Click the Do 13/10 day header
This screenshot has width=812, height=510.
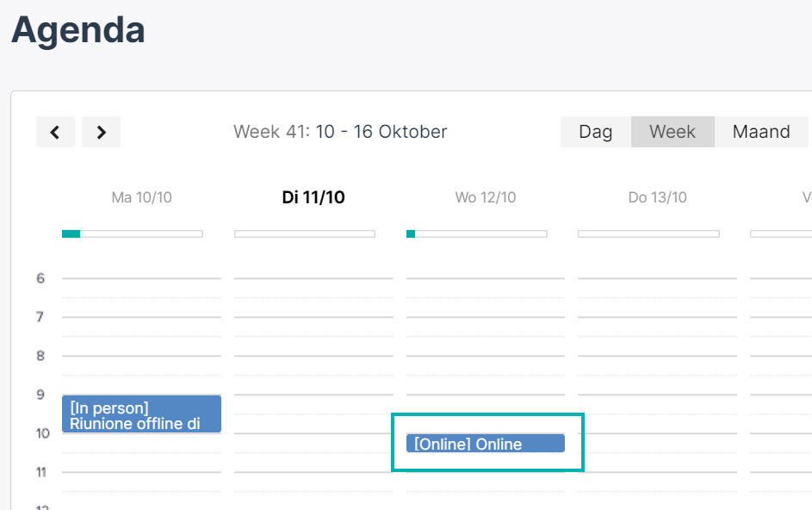coord(657,197)
